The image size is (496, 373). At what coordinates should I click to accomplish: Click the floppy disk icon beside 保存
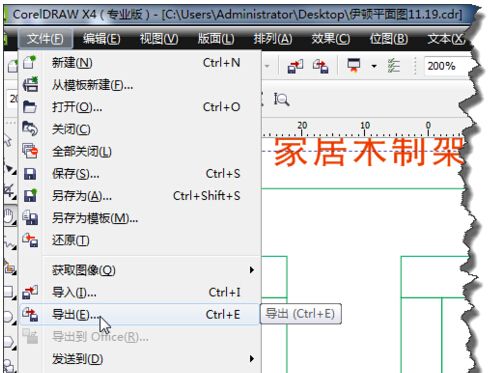(30, 174)
